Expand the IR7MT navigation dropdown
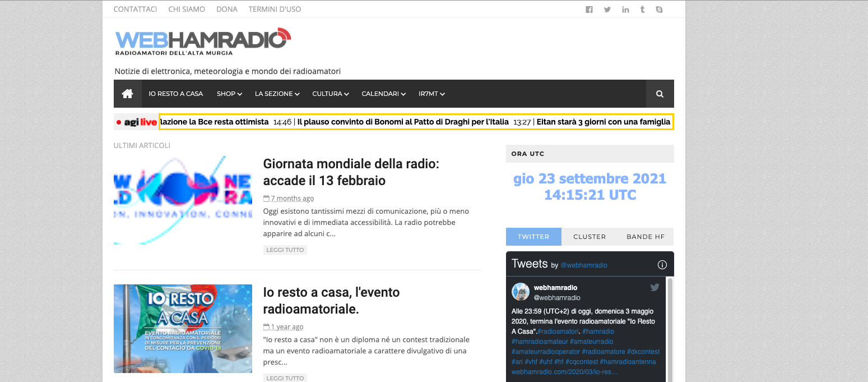Screen dimensions: 868x382 [x=431, y=93]
